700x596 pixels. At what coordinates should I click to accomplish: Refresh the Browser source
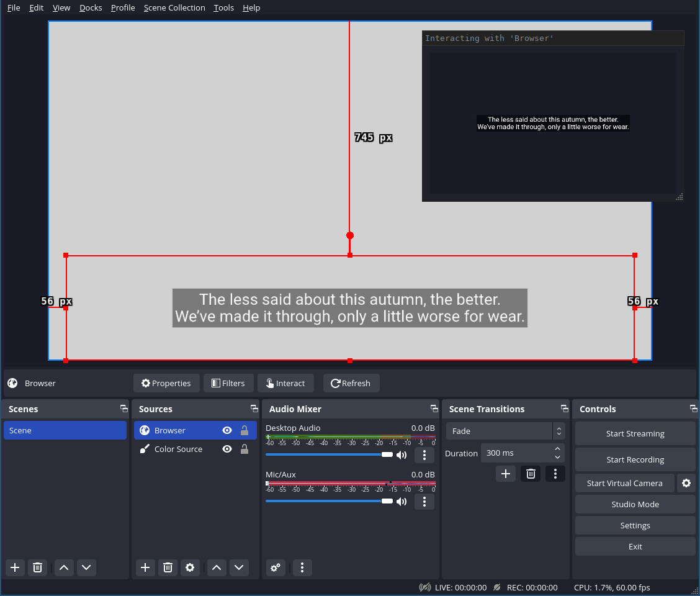(351, 383)
